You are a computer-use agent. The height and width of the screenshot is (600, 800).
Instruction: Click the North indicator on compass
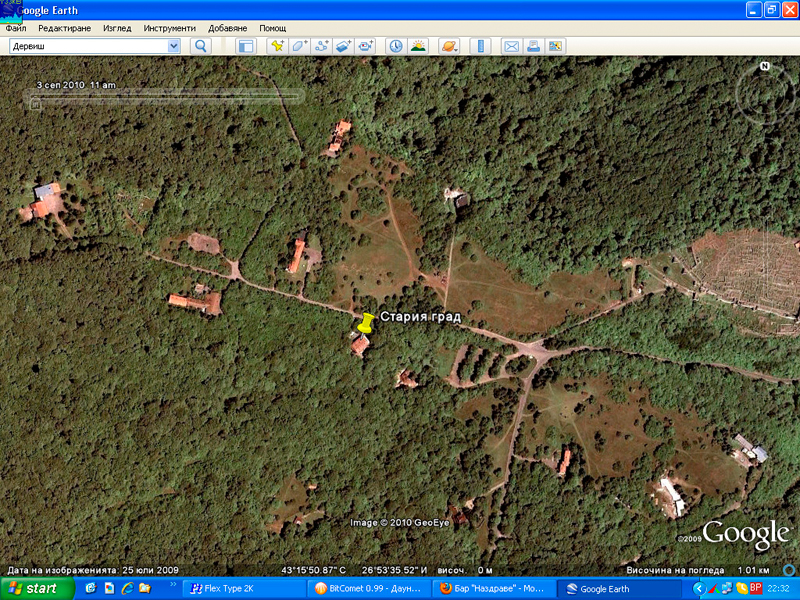pyautogui.click(x=764, y=66)
